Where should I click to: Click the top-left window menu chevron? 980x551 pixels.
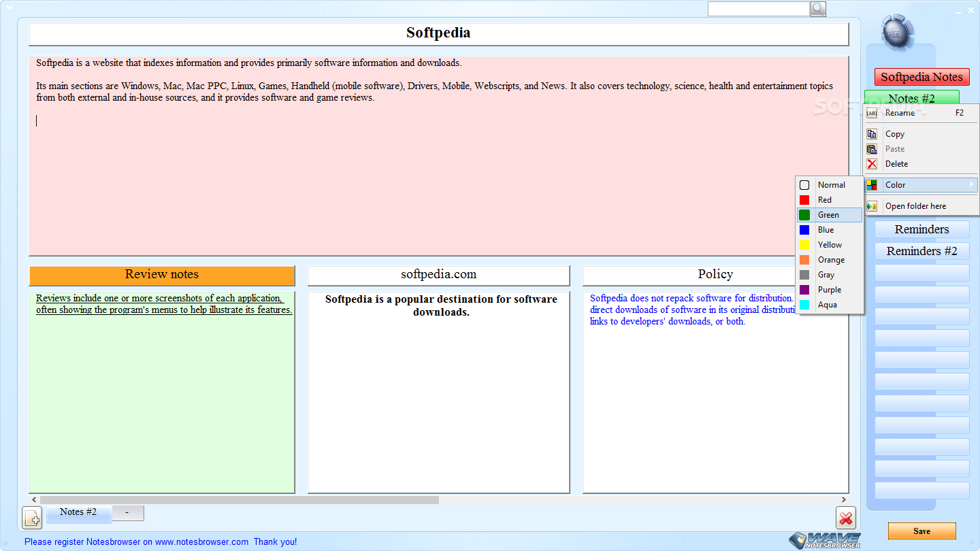[9, 7]
